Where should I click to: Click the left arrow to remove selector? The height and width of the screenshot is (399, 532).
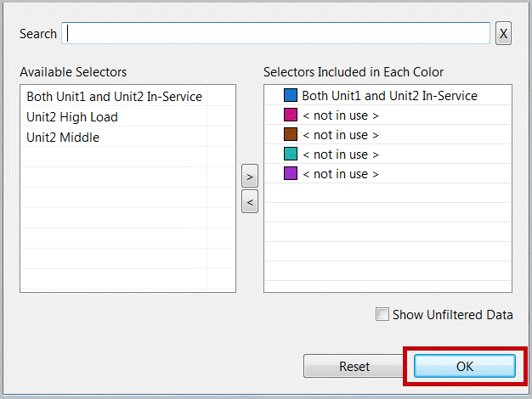tap(250, 201)
